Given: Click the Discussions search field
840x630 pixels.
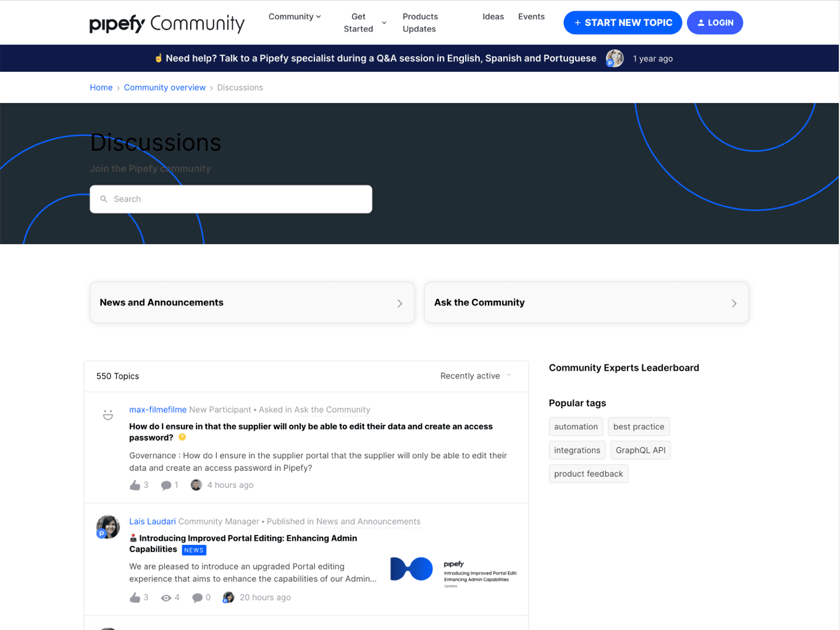Looking at the screenshot, I should point(231,199).
